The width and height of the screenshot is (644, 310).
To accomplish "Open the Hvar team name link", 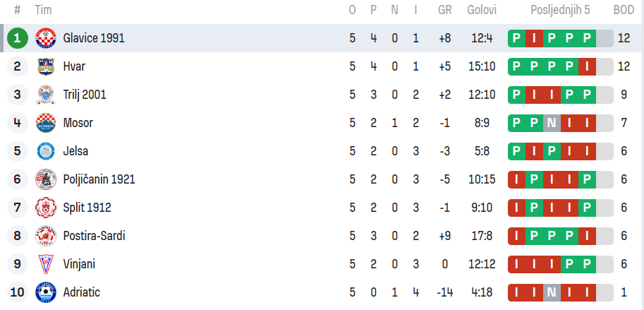I will (74, 66).
